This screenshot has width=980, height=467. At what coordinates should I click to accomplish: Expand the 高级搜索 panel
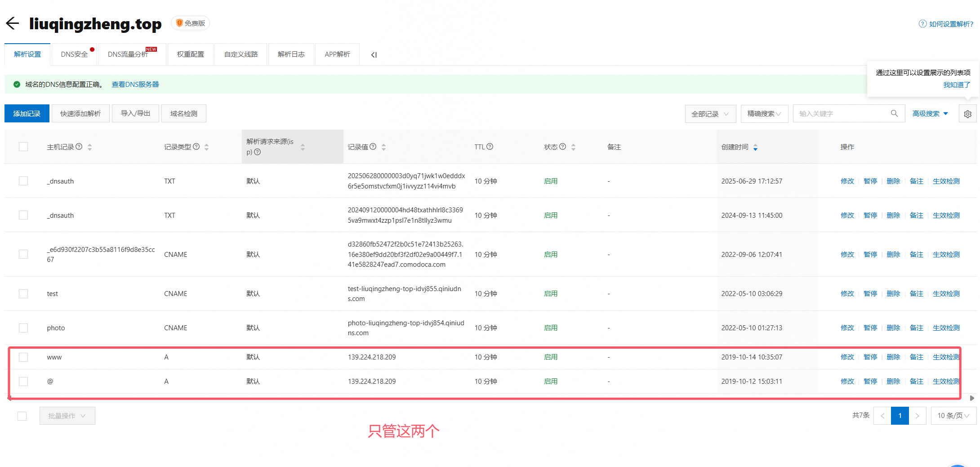coord(930,114)
